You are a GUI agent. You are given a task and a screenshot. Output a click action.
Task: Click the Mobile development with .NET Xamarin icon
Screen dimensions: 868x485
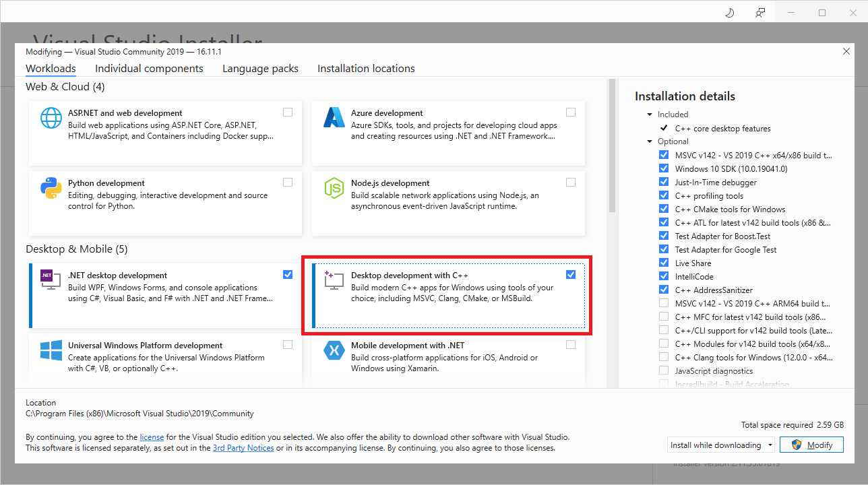334,350
